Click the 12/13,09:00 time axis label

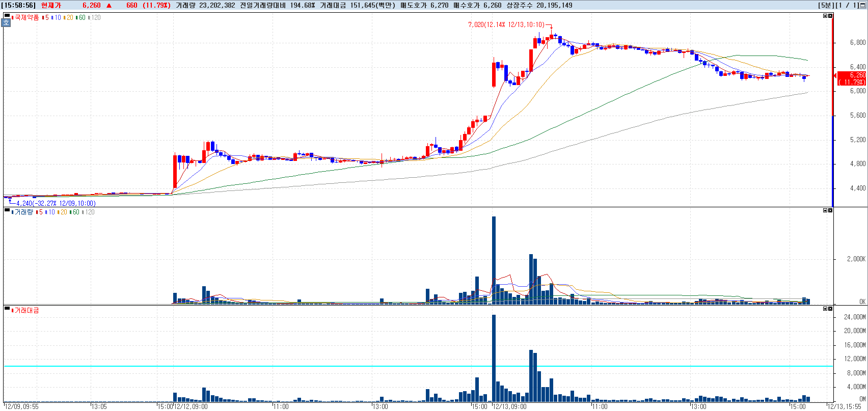tap(510, 406)
